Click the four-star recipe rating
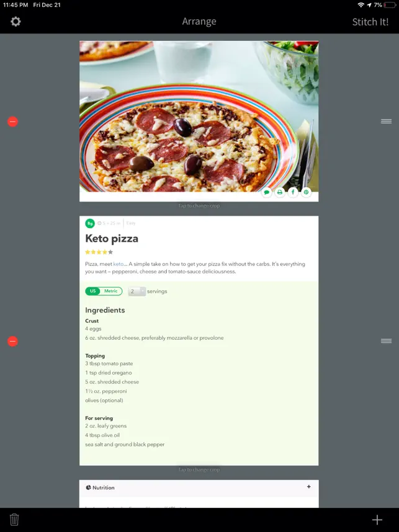 point(99,252)
